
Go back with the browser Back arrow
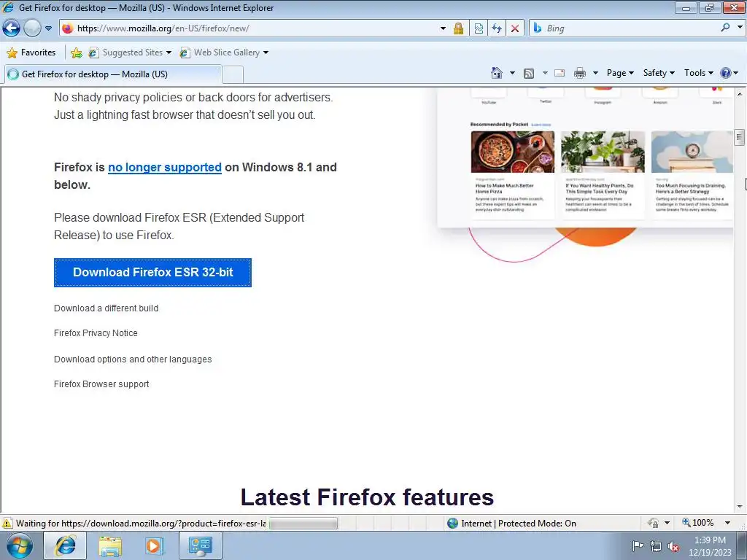click(x=12, y=28)
